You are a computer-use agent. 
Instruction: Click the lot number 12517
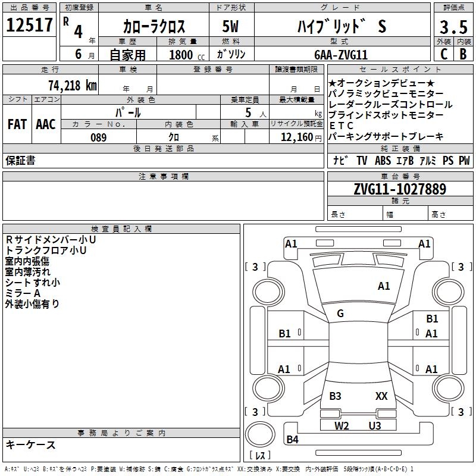29,25
